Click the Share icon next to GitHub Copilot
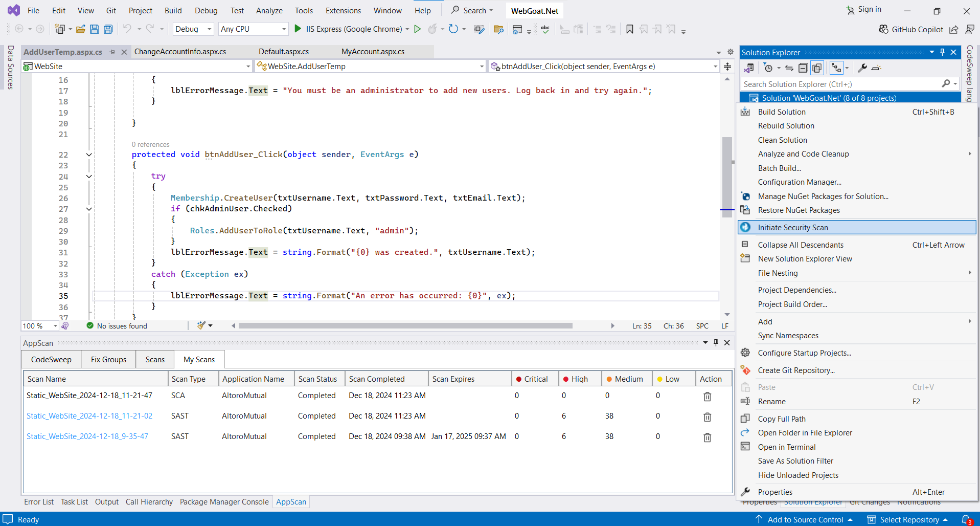This screenshot has width=980, height=526. tap(953, 29)
